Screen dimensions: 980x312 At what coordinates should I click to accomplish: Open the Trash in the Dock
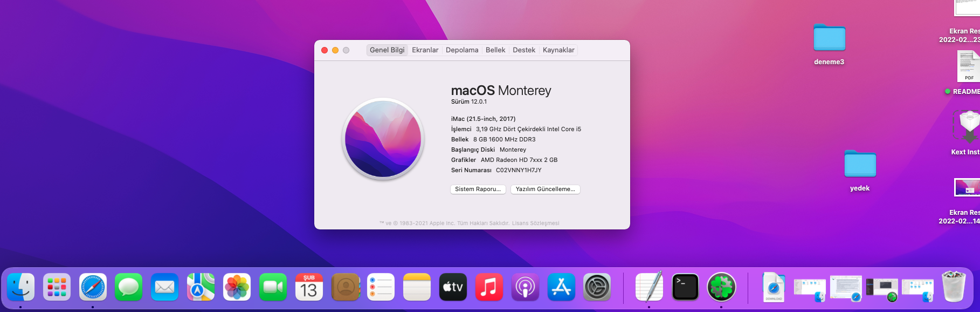click(954, 286)
